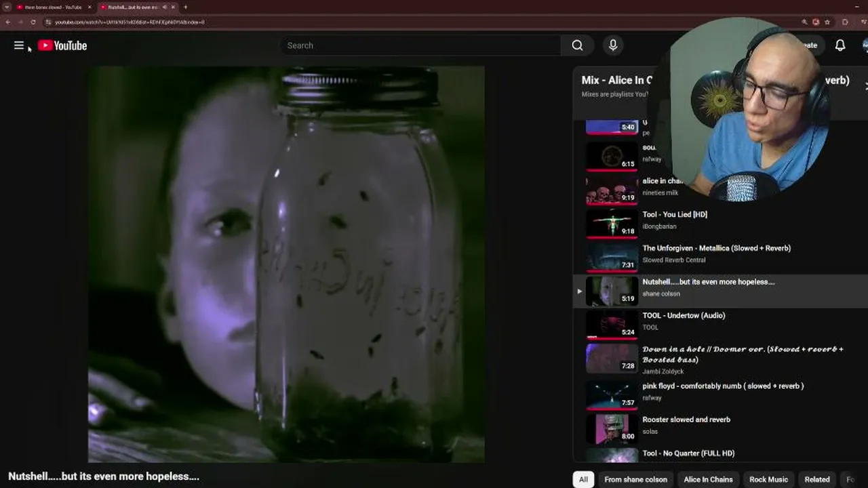
Task: Start voice search with microphone icon
Action: 613,45
